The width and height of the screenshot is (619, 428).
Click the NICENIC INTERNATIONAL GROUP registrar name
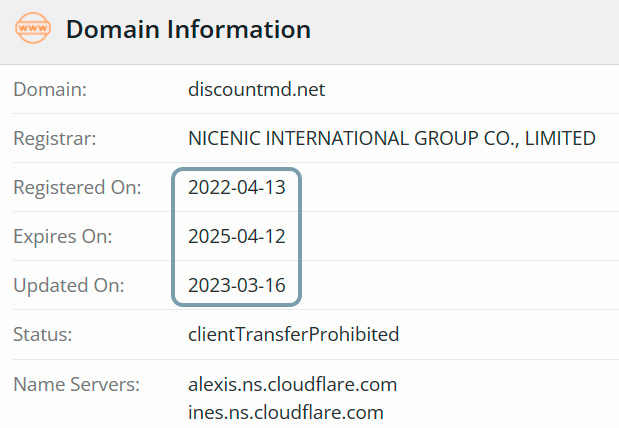pyautogui.click(x=392, y=139)
